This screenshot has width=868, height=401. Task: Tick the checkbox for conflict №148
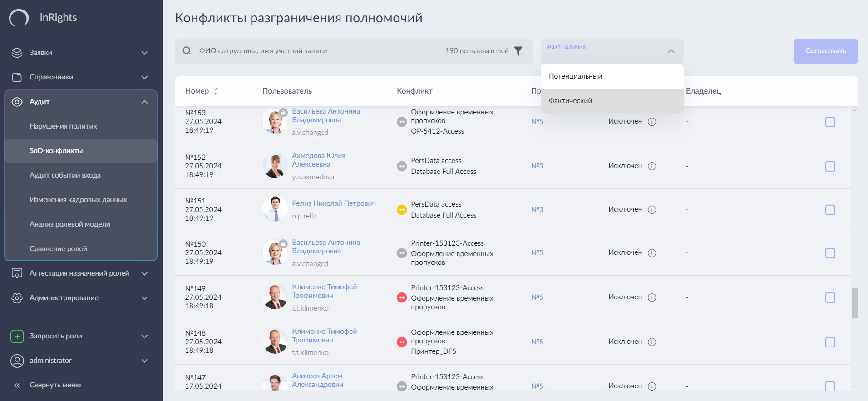pos(830,342)
